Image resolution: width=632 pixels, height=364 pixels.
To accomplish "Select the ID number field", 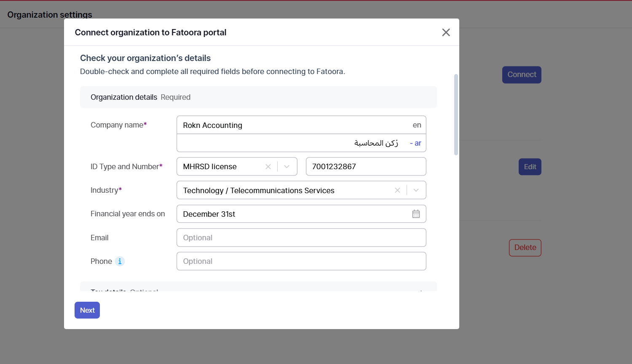I will (x=366, y=167).
